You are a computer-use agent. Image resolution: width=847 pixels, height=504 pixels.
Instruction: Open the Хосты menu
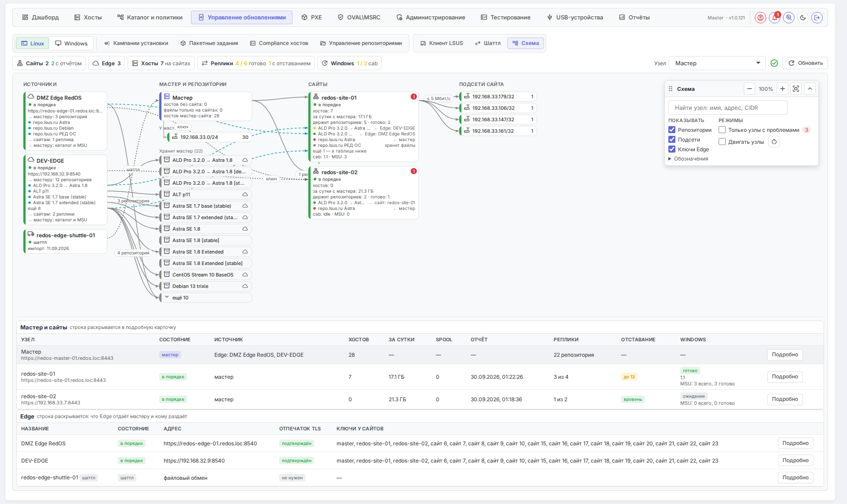[x=88, y=17]
